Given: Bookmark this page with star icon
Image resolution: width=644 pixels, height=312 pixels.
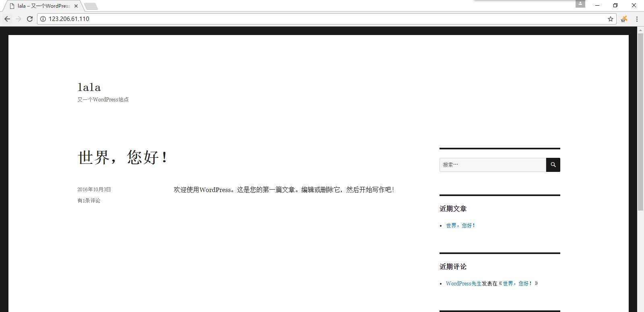Looking at the screenshot, I should point(611,19).
